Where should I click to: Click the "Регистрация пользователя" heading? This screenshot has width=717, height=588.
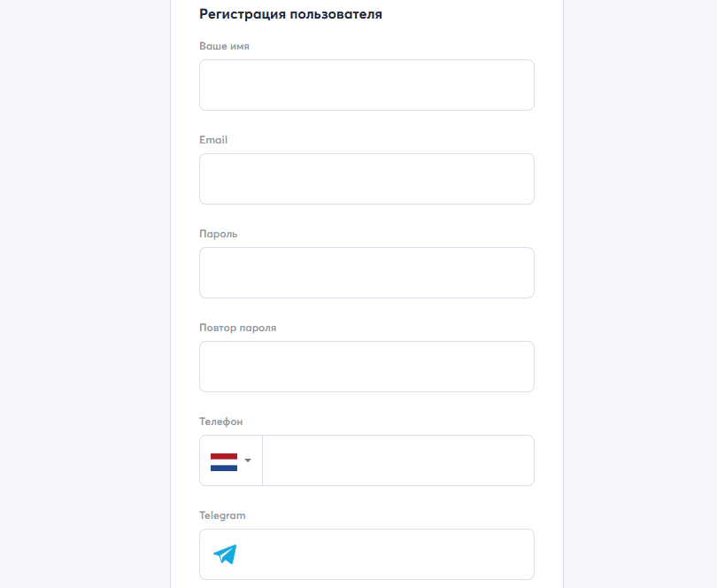click(290, 14)
